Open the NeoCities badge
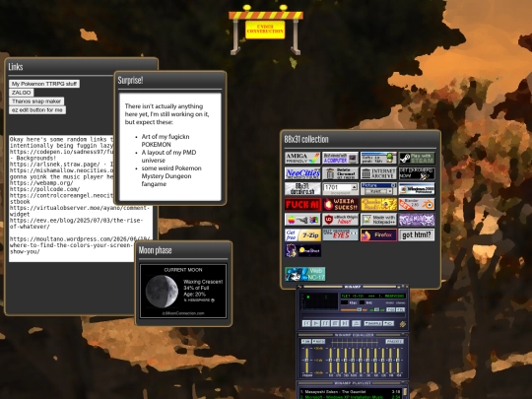The height and width of the screenshot is (399, 532). click(302, 173)
